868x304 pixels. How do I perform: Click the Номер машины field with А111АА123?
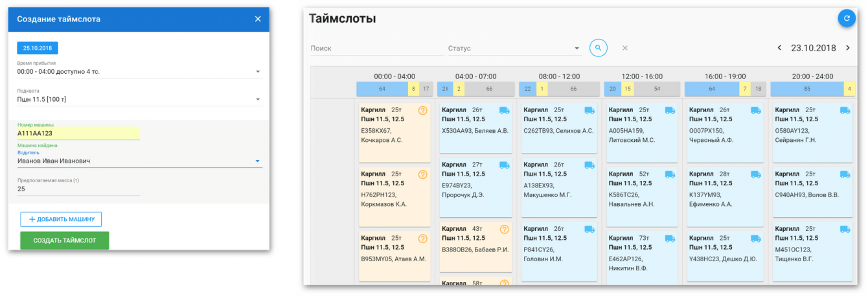pyautogui.click(x=78, y=133)
